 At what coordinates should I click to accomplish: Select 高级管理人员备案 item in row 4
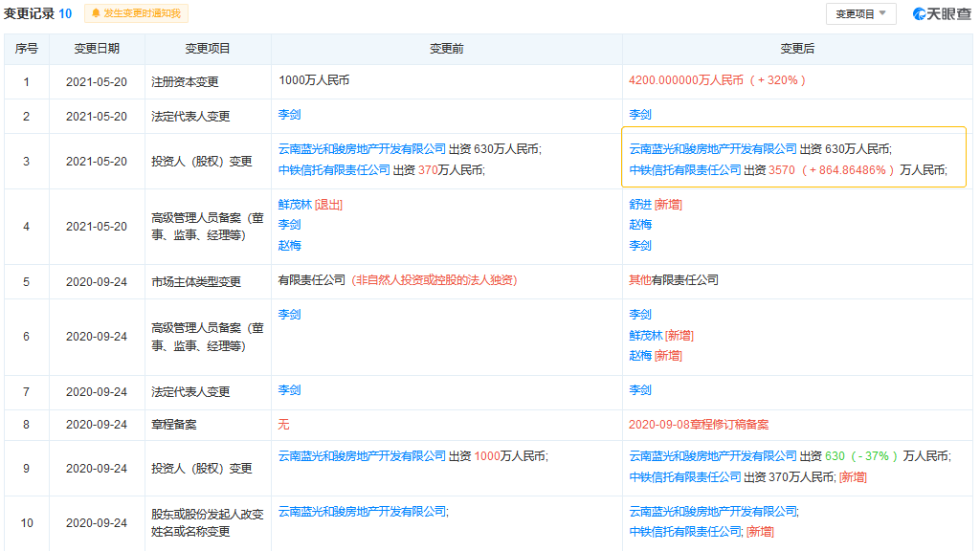point(208,226)
